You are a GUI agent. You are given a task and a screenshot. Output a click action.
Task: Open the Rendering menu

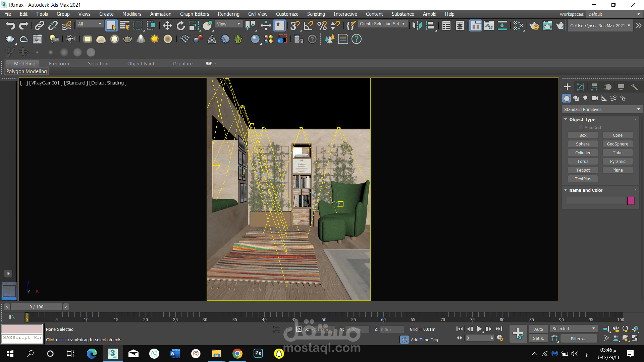click(x=228, y=14)
